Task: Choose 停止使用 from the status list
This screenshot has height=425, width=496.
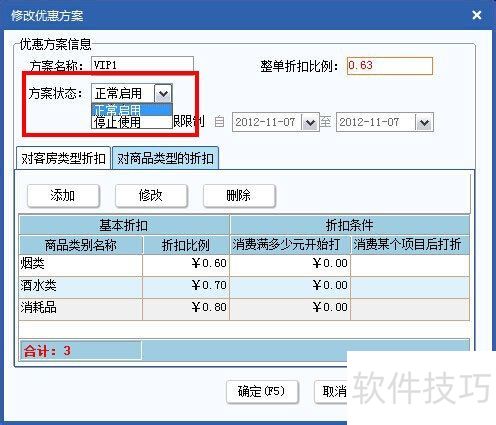Action: point(132,122)
